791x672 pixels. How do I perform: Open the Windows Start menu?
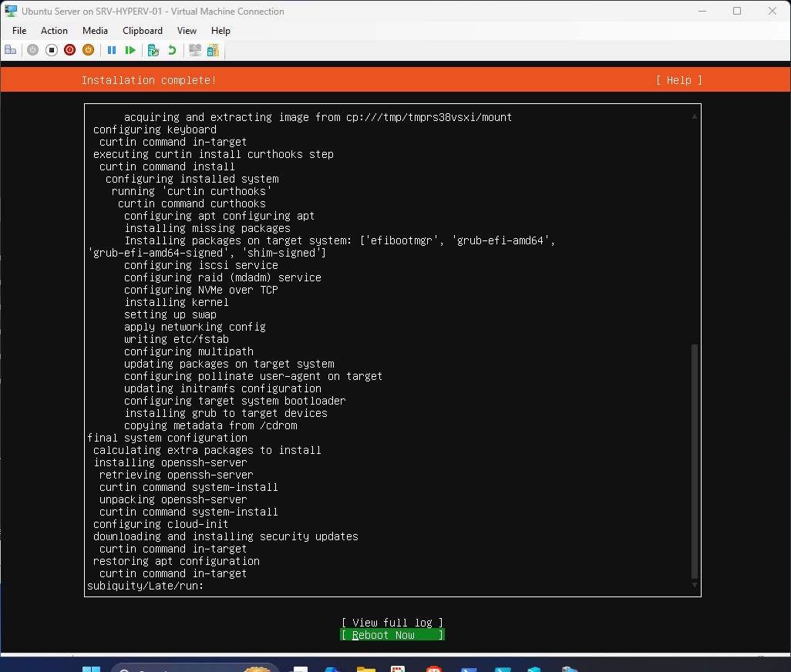[x=91, y=667]
